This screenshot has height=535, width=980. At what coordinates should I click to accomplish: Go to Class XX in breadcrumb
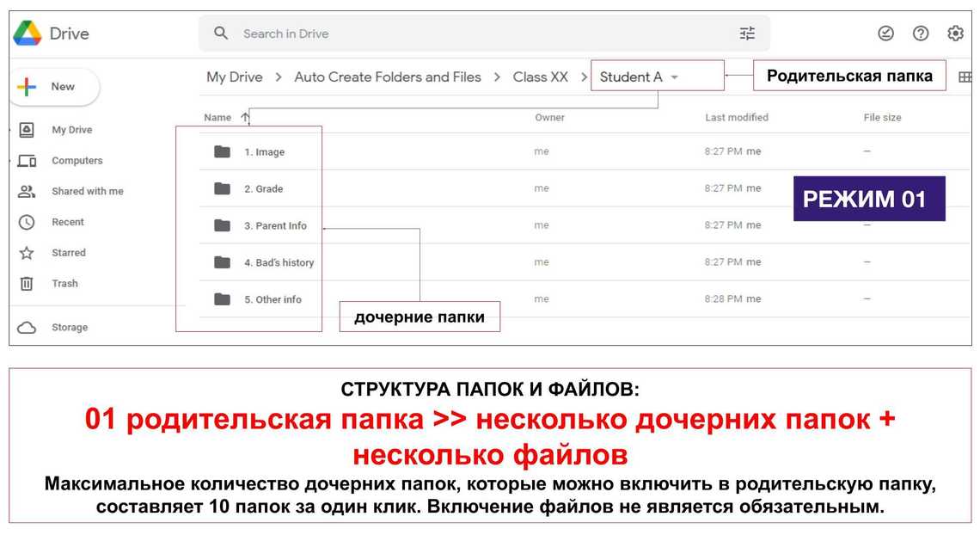coord(540,77)
